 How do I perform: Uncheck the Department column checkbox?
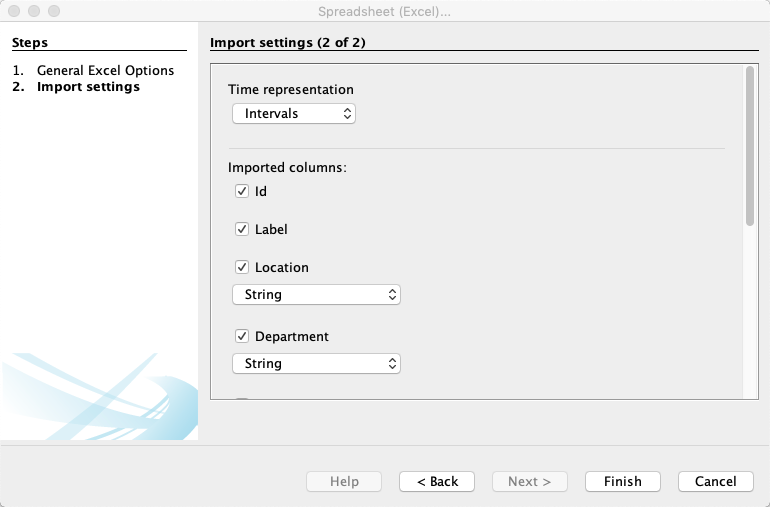click(242, 336)
